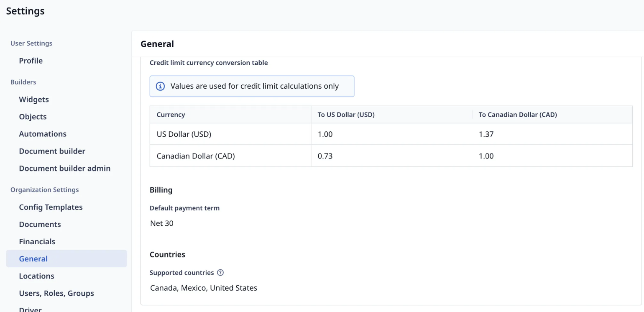
Task: Open Users, Roles, Groups settings
Action: click(x=56, y=293)
